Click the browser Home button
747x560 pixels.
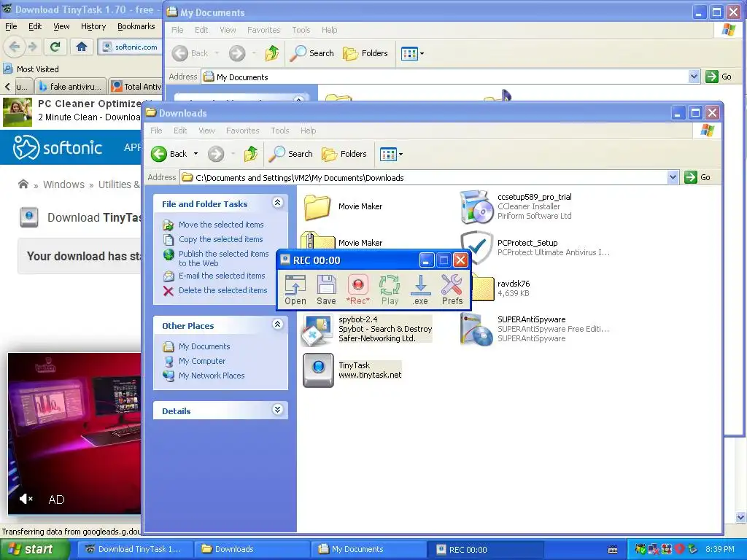[x=82, y=47]
